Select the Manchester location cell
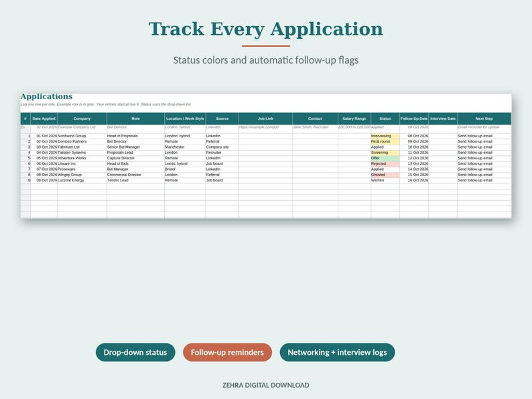 [x=185, y=147]
